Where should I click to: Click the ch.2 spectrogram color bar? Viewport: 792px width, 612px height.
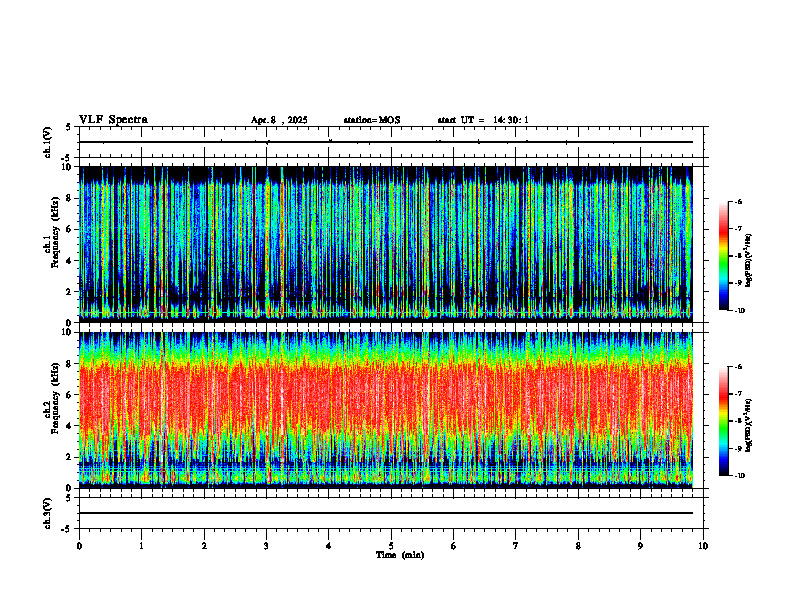[x=723, y=421]
